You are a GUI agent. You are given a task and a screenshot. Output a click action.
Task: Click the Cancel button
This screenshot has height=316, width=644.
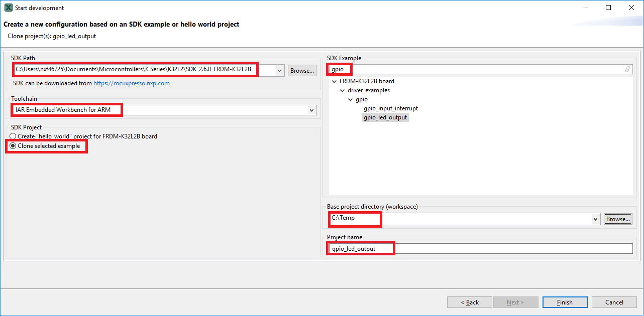click(614, 302)
